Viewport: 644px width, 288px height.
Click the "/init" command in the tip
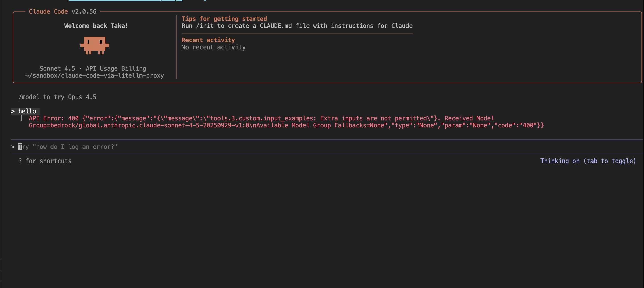205,26
